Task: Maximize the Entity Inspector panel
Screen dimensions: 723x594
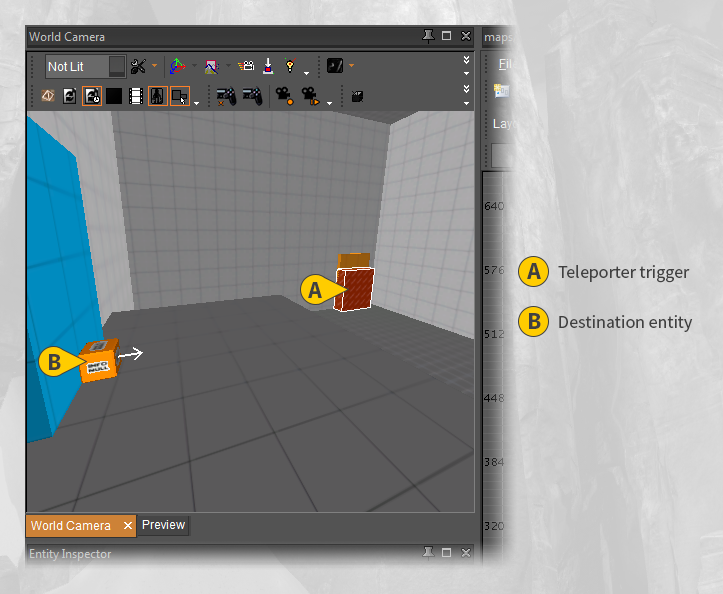Action: coord(446,552)
